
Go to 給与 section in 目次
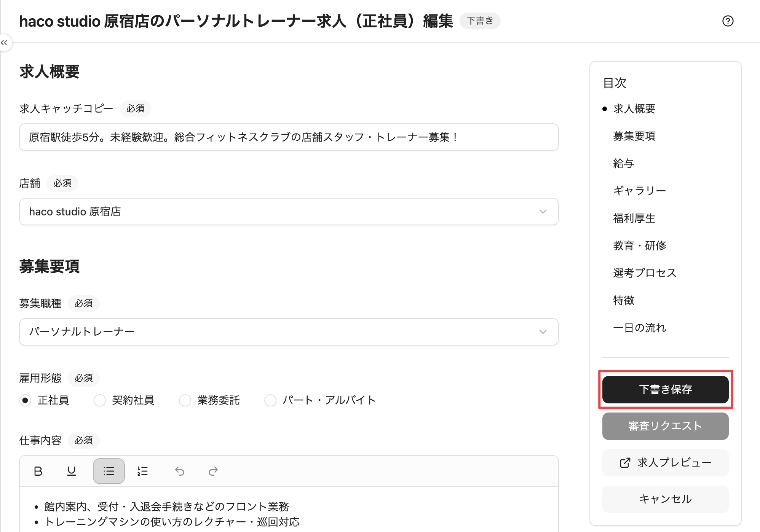click(623, 164)
